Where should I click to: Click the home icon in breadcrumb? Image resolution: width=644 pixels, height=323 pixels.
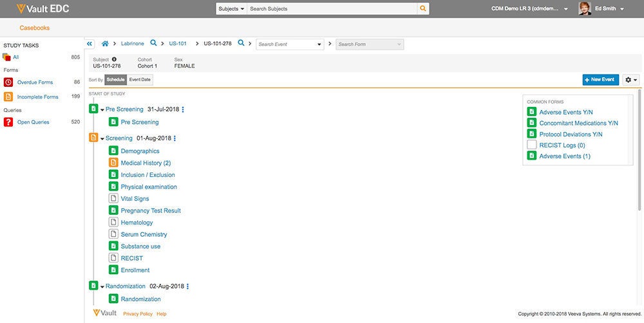click(105, 44)
